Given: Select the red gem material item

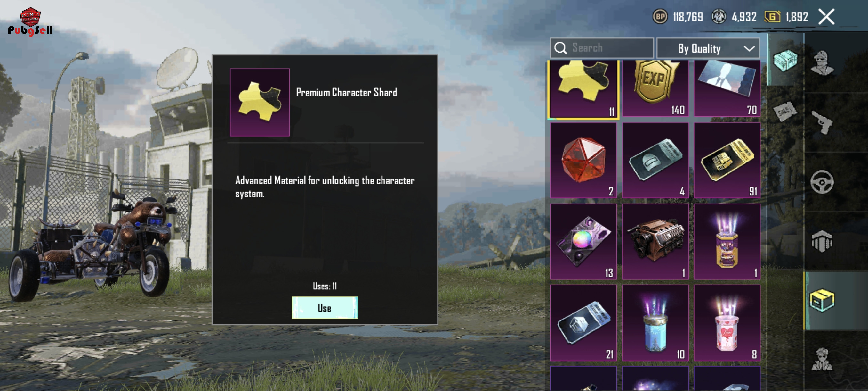Looking at the screenshot, I should [x=583, y=160].
